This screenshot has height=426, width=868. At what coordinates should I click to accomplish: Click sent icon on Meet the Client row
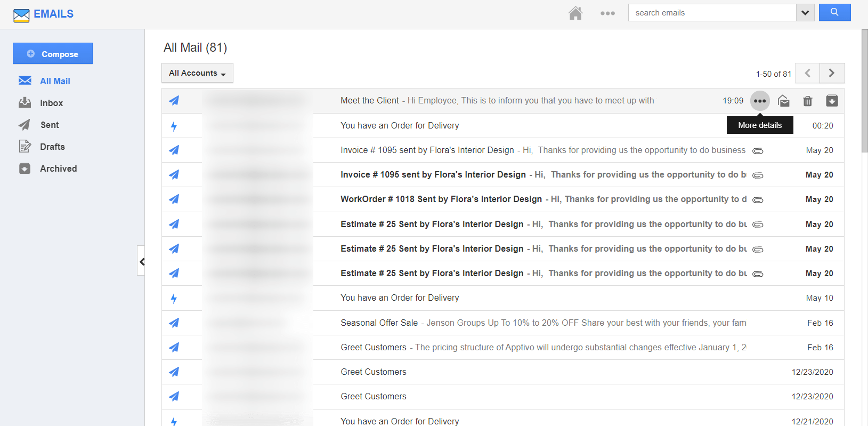click(x=174, y=101)
